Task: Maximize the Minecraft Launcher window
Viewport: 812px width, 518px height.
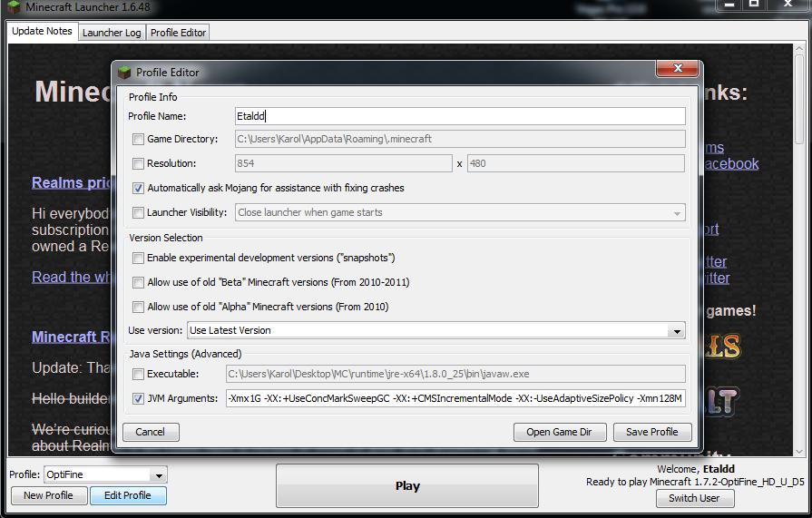Action: 754,5
